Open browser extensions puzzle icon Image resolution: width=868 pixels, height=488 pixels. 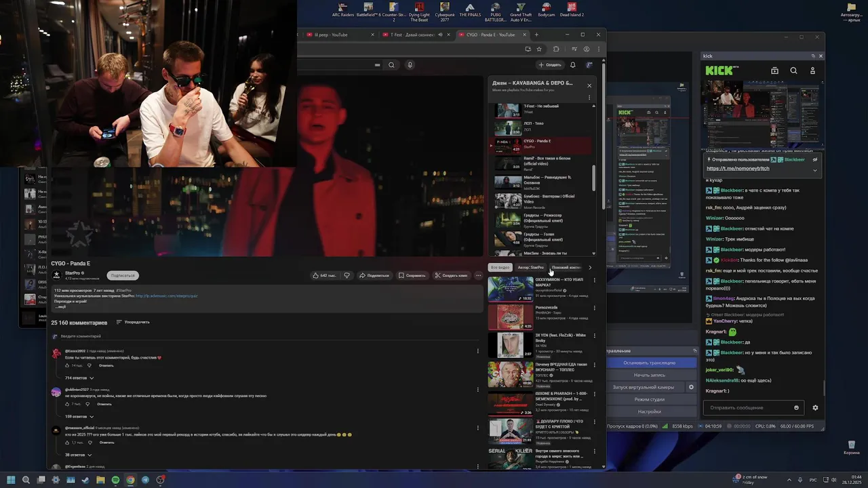[556, 49]
